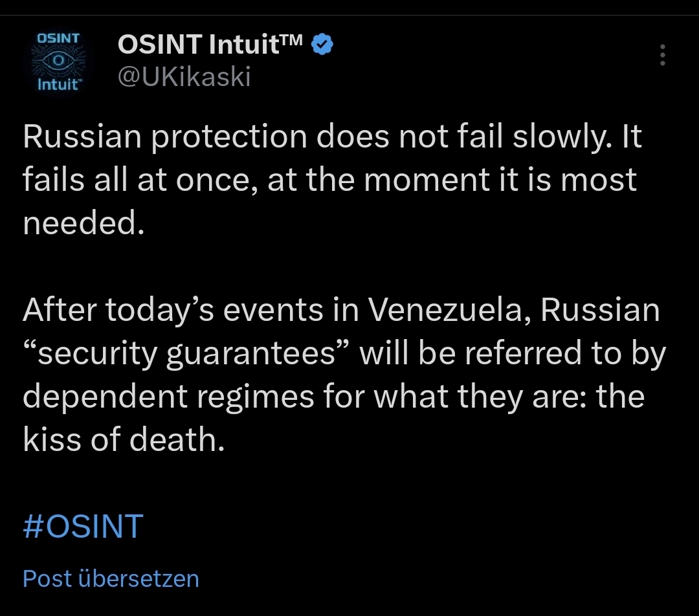Image resolution: width=699 pixels, height=616 pixels.
Task: Click the eye logo in the avatar
Action: [x=58, y=61]
